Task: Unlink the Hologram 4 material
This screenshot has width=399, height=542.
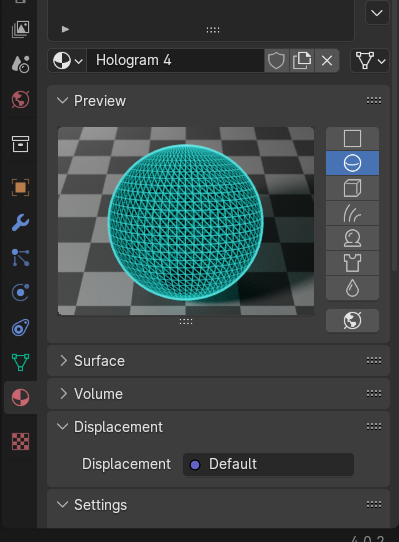Action: click(x=327, y=61)
